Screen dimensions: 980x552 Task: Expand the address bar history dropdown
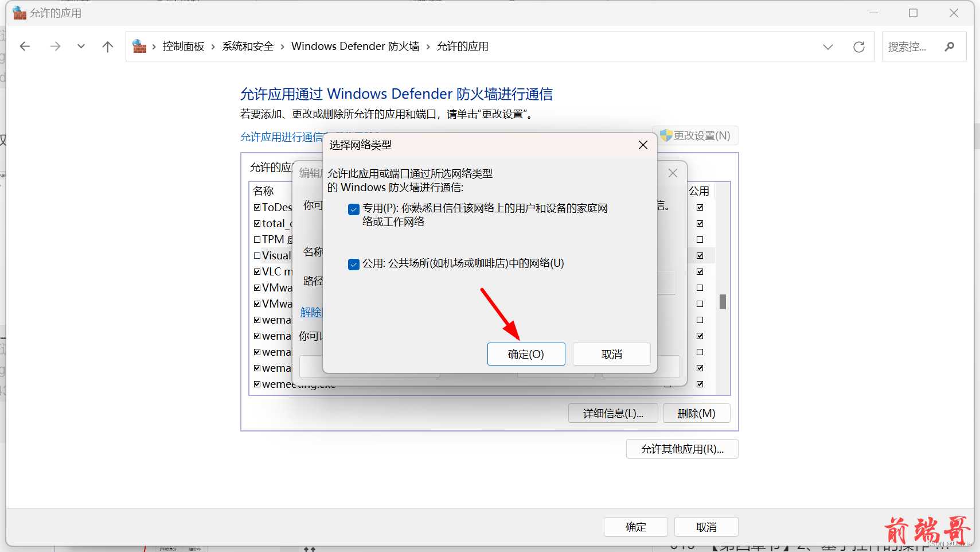[x=827, y=47]
